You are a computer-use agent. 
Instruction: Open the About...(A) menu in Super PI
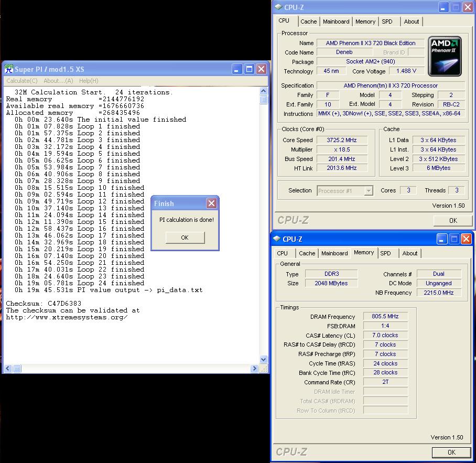click(x=58, y=81)
